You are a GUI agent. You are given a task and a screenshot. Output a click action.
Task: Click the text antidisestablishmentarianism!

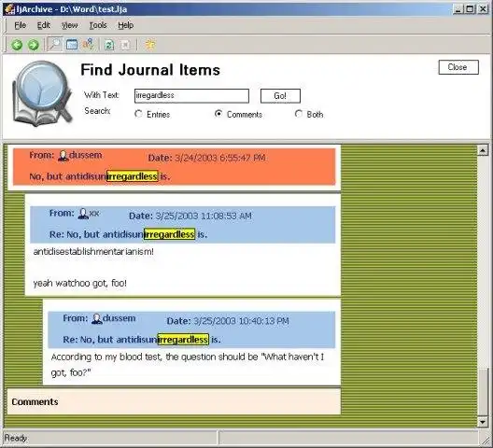[x=93, y=251]
